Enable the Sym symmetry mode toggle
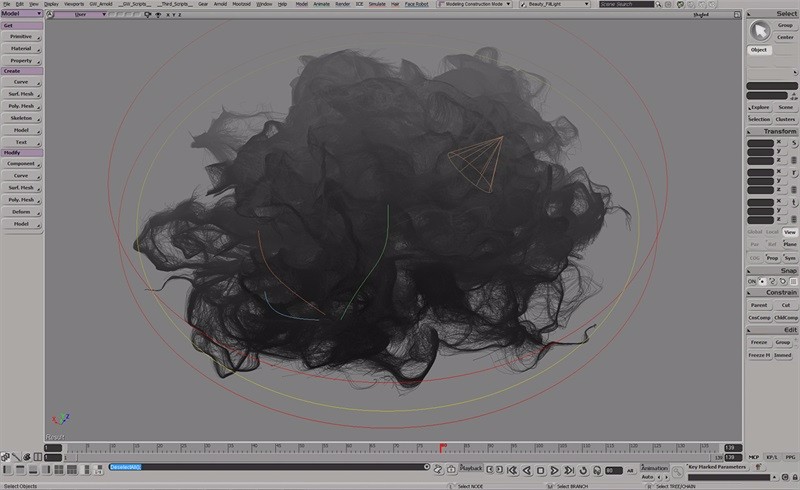The width and height of the screenshot is (800, 490). [x=789, y=258]
